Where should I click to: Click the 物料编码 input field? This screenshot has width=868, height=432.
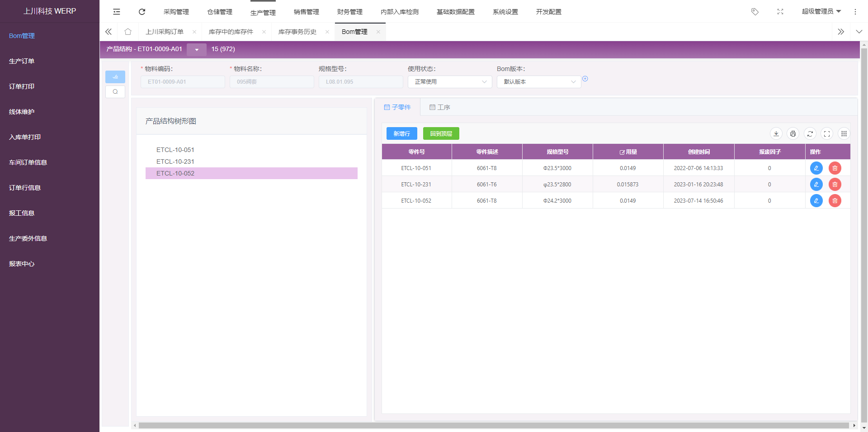pos(183,82)
